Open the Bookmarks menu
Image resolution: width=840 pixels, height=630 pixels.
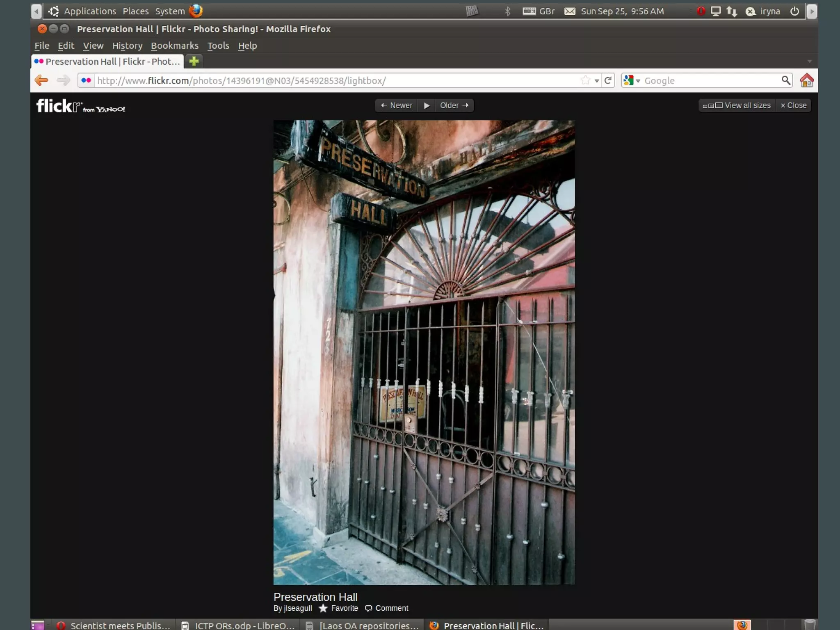click(x=174, y=46)
